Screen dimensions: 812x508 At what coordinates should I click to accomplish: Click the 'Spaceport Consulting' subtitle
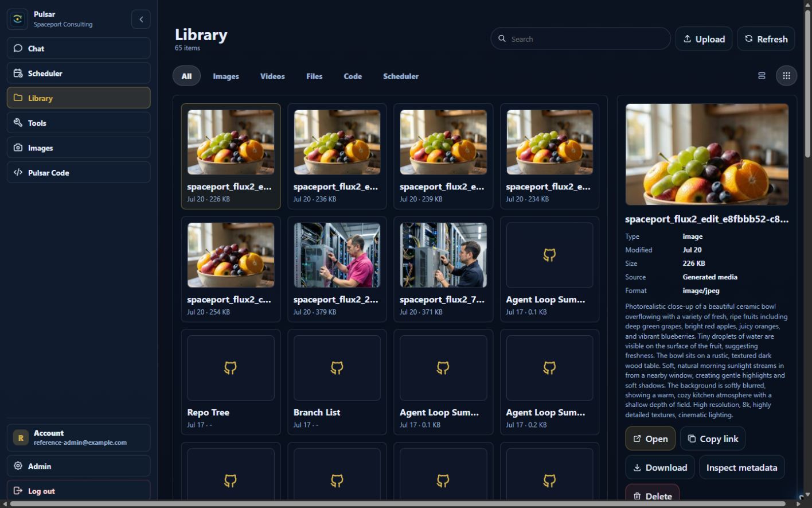coord(63,24)
